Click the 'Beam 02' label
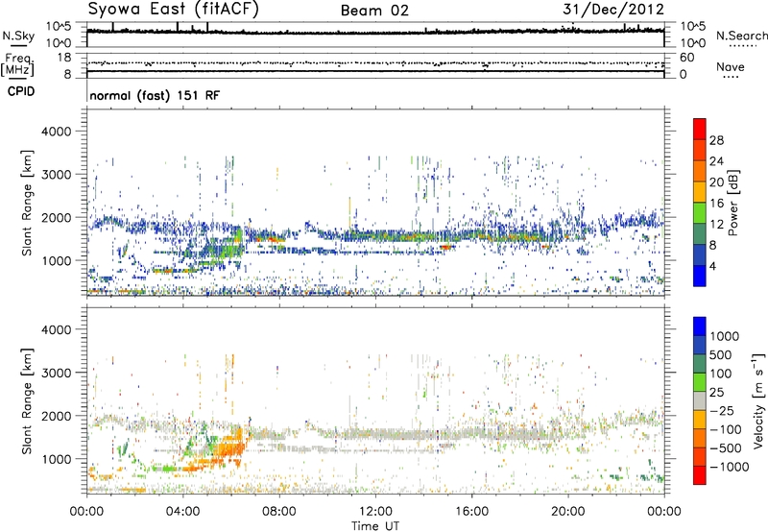Screen dimensions: 768x532 [374, 11]
